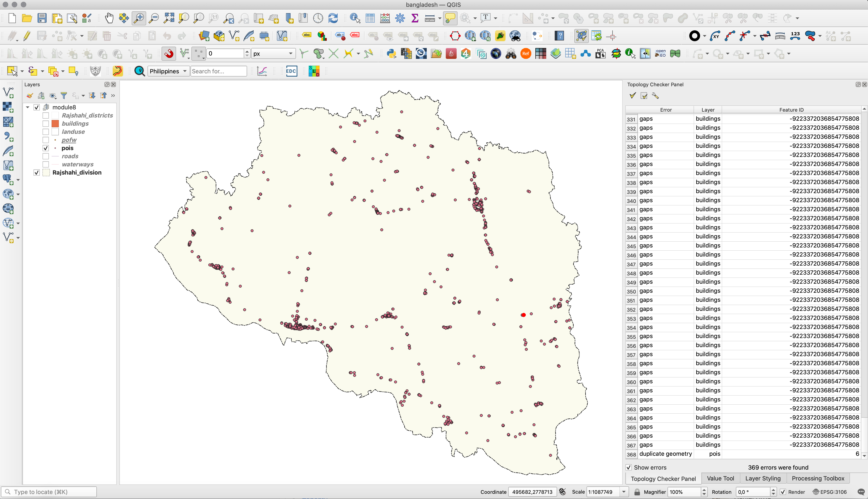The height and width of the screenshot is (499, 868).
Task: Click the Messages log speech bubble icon
Action: coord(861,492)
